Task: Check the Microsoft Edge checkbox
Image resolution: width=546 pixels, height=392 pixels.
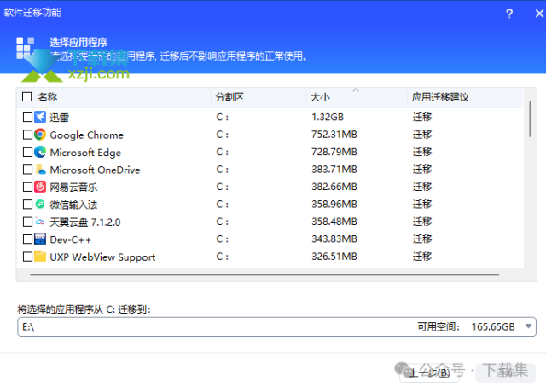Action: click(27, 152)
